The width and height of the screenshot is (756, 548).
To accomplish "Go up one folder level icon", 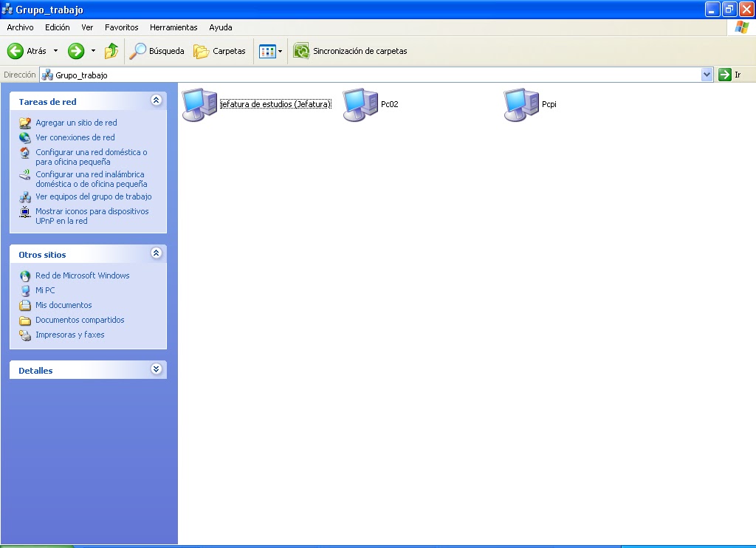I will [x=111, y=51].
